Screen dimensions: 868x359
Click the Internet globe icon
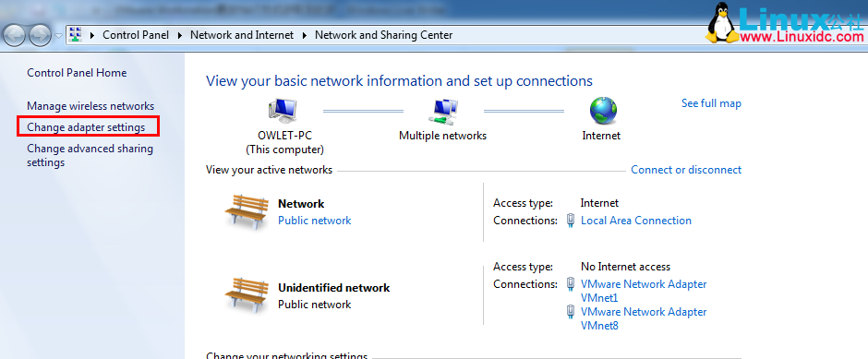click(603, 111)
